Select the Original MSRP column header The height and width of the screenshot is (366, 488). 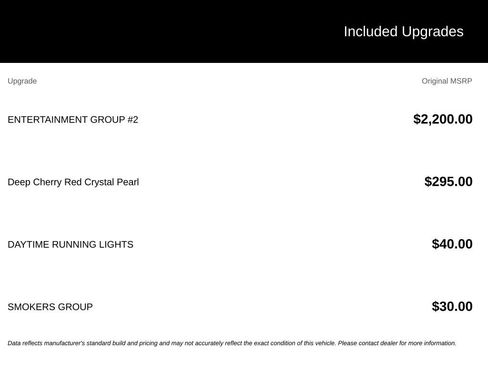[x=447, y=81]
